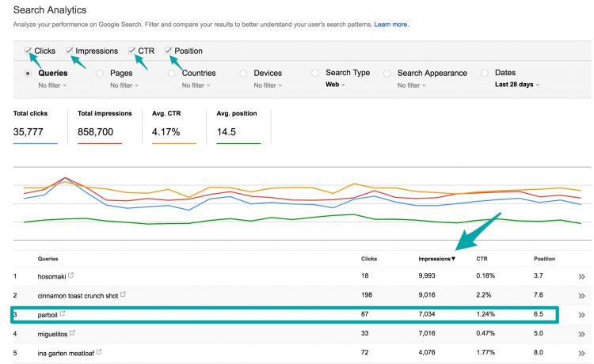
Task: Toggle the Impressions checkbox
Action: (x=69, y=51)
